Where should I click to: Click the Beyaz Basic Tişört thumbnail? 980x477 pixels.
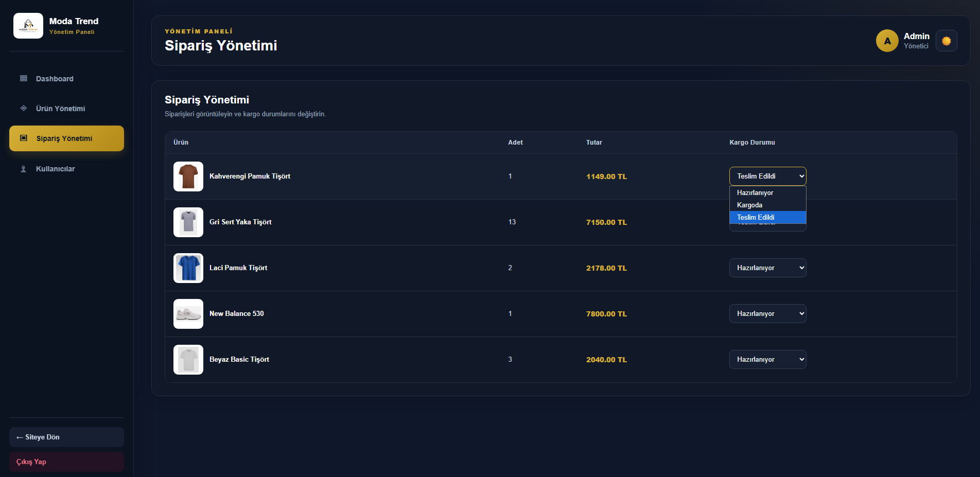click(188, 360)
